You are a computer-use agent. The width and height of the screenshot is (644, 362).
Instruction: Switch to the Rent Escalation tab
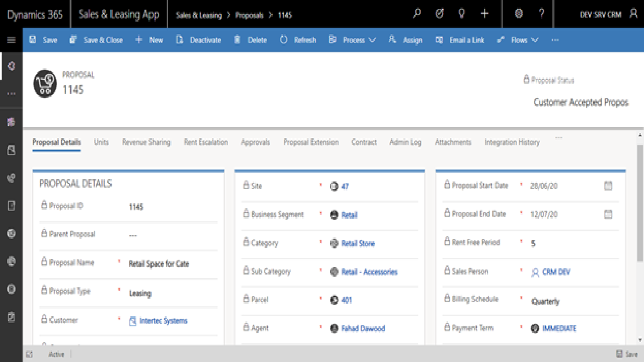click(206, 142)
